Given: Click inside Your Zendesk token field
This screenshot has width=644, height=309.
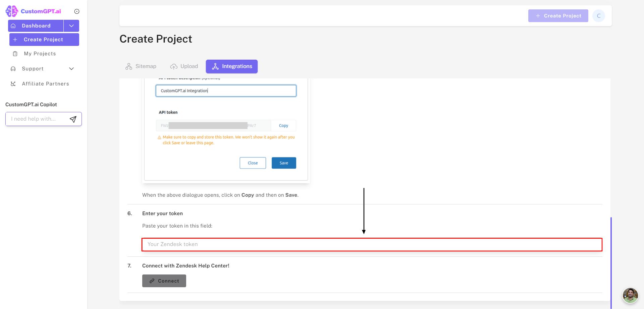Looking at the screenshot, I should tap(372, 244).
